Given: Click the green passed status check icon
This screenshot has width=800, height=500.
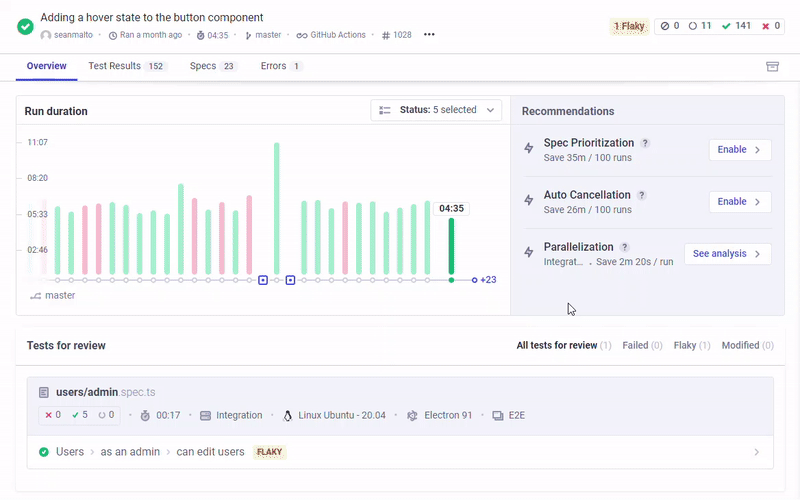Looking at the screenshot, I should [25, 26].
